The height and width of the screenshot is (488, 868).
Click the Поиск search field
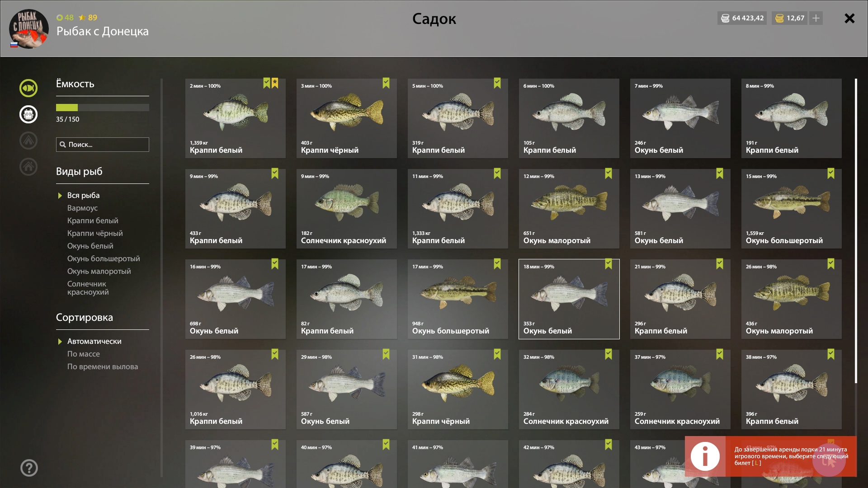103,145
